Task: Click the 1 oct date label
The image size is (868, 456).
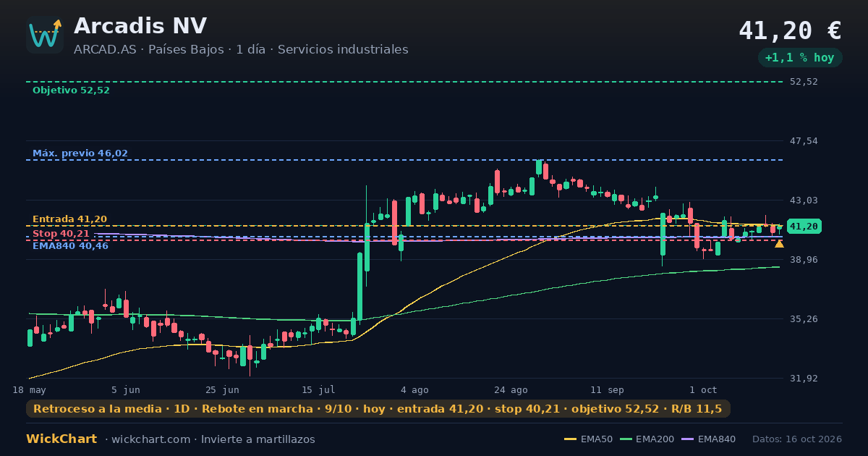Action: click(703, 390)
